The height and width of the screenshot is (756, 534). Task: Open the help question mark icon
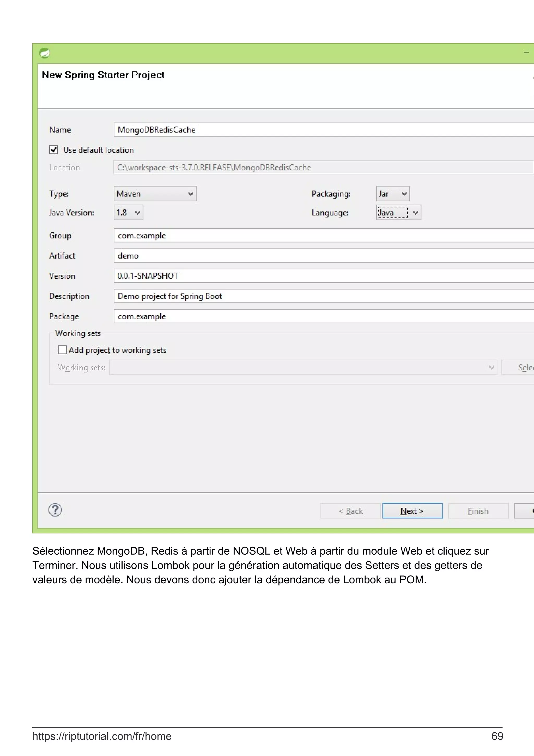click(55, 510)
